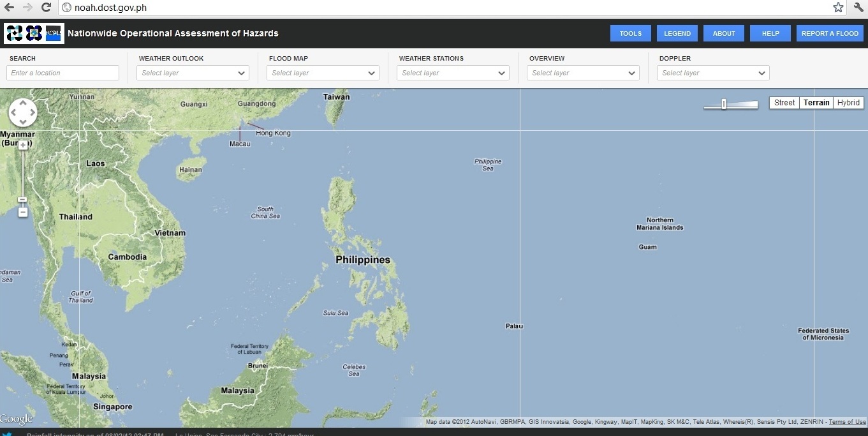Toggle the Terrain map view
Screen dimensions: 868x436
click(x=816, y=102)
